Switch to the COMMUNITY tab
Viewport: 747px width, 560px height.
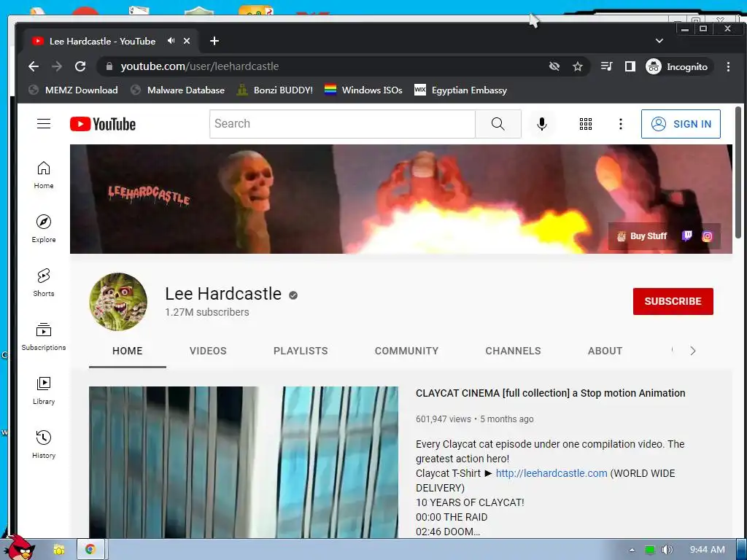(406, 351)
